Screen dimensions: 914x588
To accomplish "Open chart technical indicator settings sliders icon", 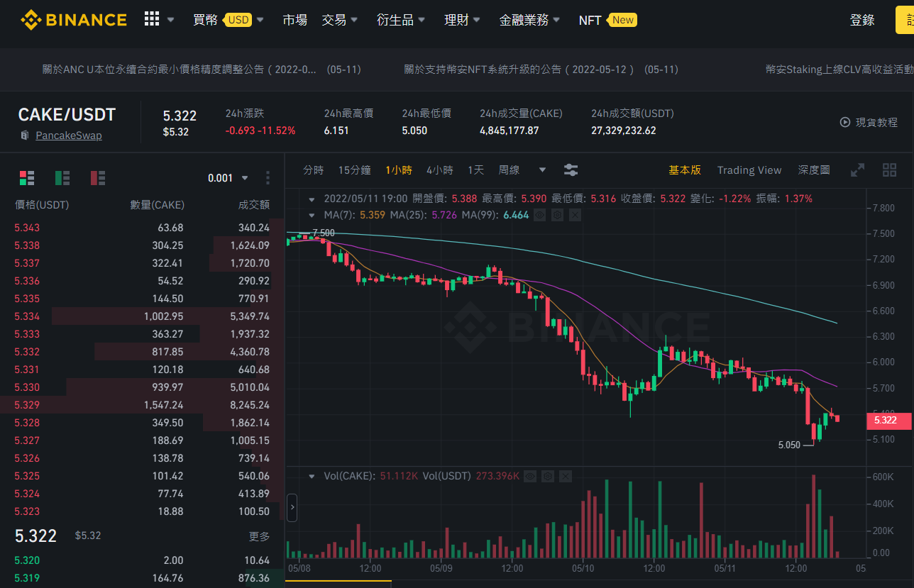I will click(x=571, y=170).
